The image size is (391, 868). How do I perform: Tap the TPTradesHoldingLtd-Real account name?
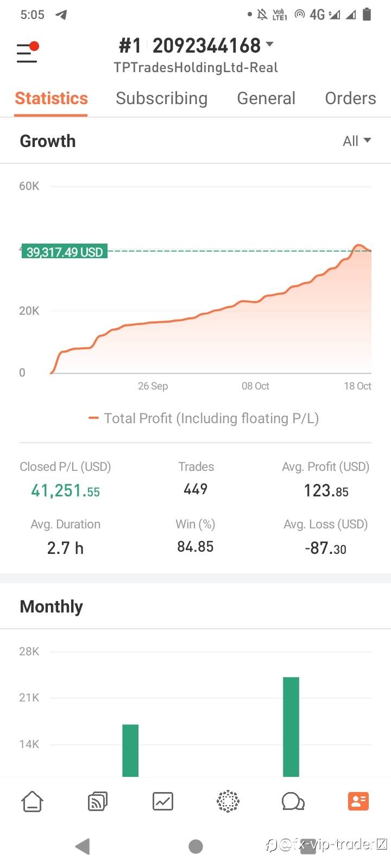tap(195, 68)
